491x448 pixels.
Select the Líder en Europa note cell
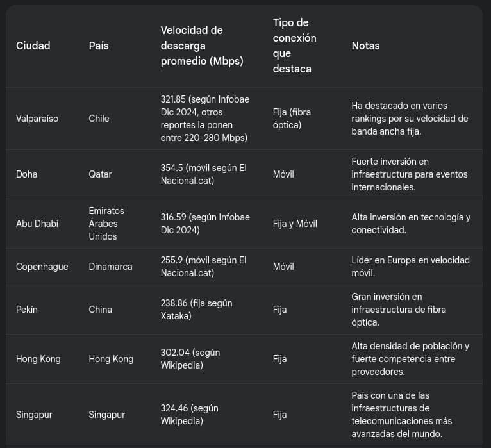tap(410, 267)
